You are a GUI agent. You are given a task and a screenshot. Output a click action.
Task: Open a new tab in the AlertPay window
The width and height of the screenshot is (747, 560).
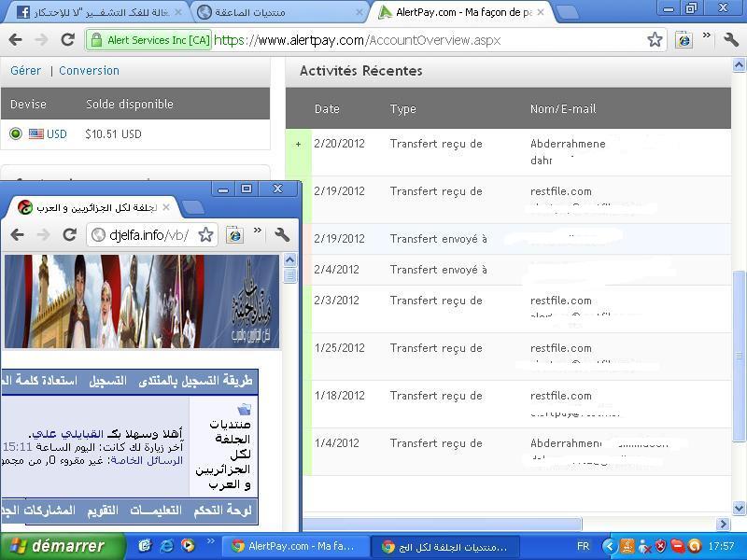[x=567, y=12]
